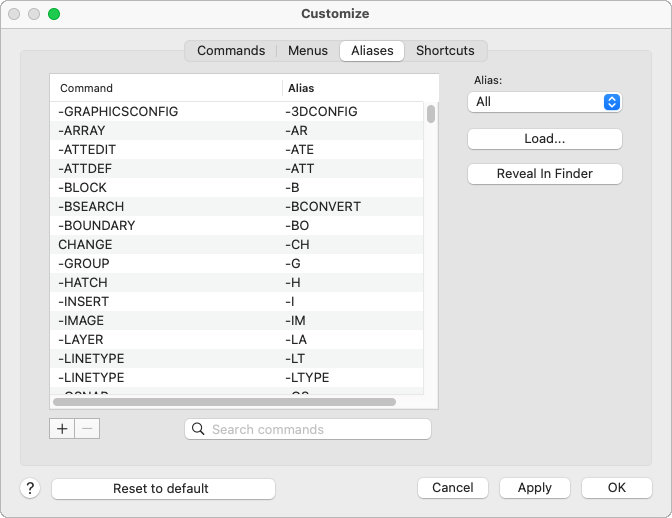Screen dimensions: 672x518
Task: Click the magnifying glass search icon
Action: (198, 429)
